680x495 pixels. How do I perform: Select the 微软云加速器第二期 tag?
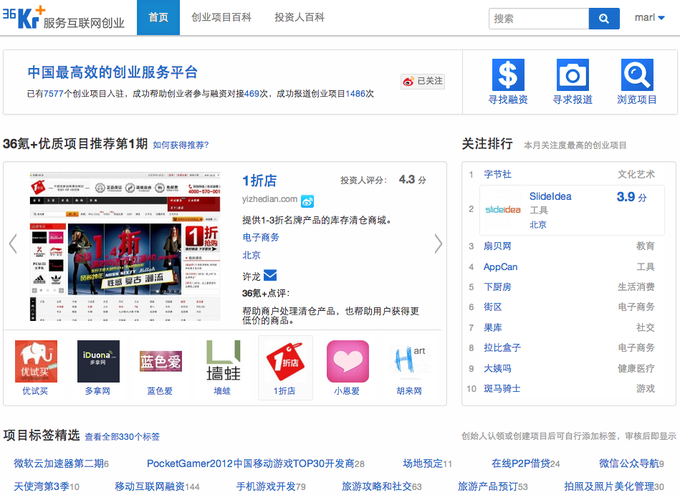click(61, 464)
